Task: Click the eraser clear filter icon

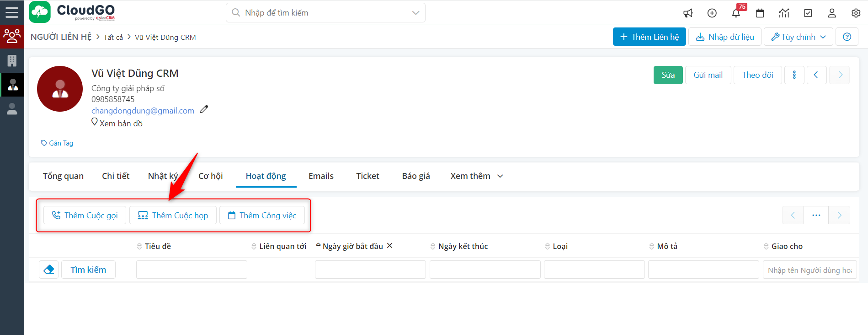Action: click(48, 270)
